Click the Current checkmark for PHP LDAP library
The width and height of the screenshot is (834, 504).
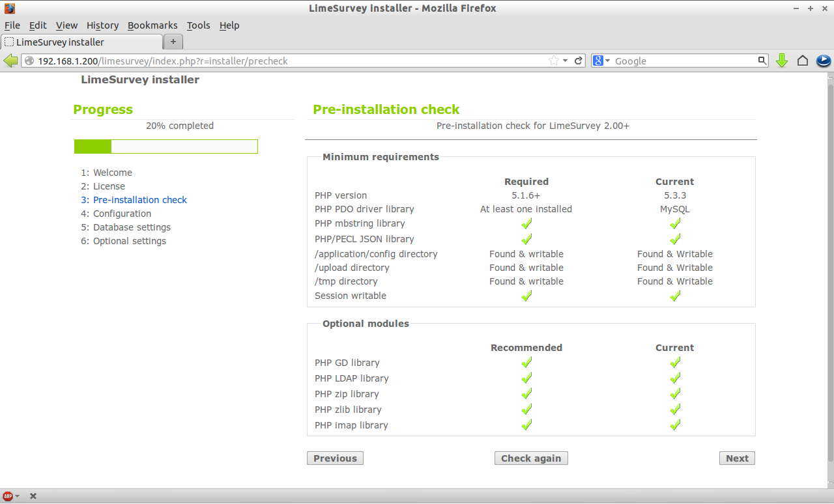675,378
